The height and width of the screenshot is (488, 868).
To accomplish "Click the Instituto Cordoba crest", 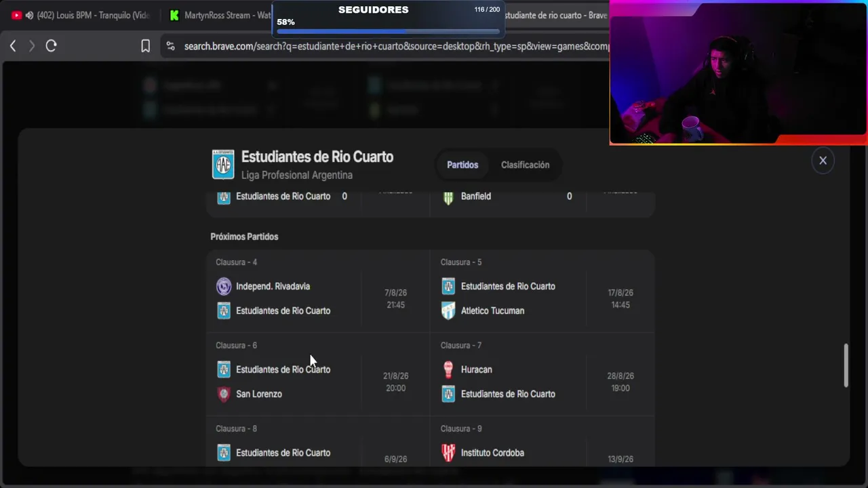I will (448, 453).
